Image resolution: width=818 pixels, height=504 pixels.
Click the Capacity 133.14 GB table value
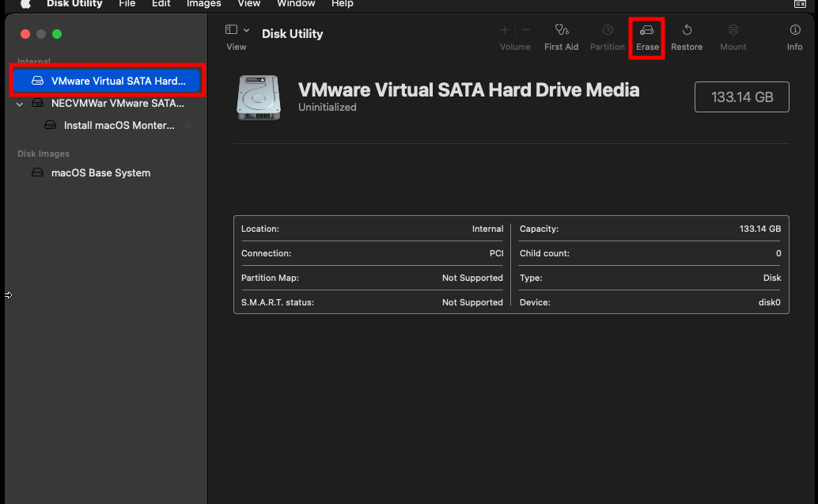(x=760, y=229)
